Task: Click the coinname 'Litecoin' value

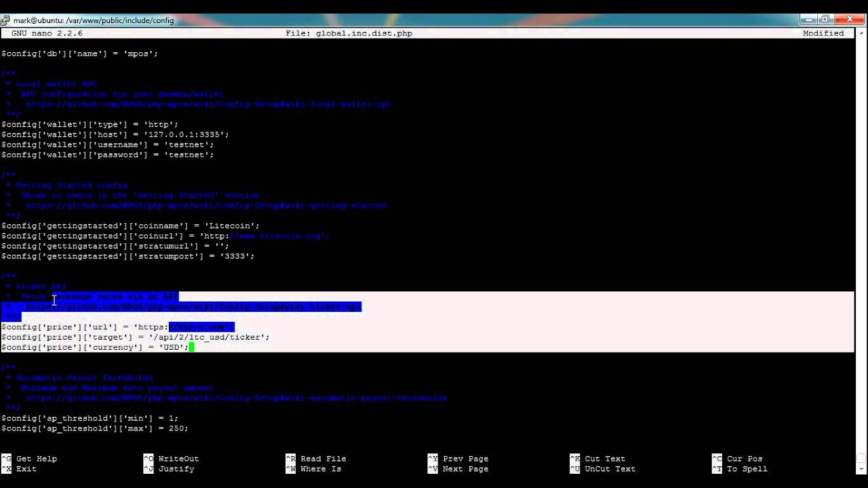Action: 229,226
